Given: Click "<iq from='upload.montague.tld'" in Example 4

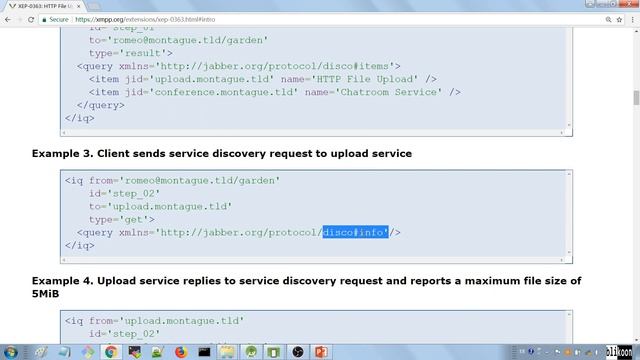Looking at the screenshot, I should pyautogui.click(x=154, y=321).
